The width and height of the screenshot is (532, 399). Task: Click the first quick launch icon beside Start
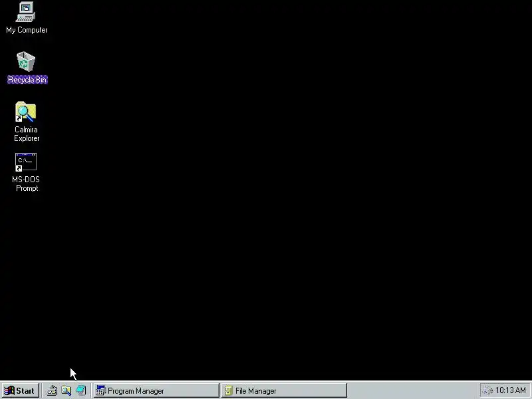tap(52, 391)
